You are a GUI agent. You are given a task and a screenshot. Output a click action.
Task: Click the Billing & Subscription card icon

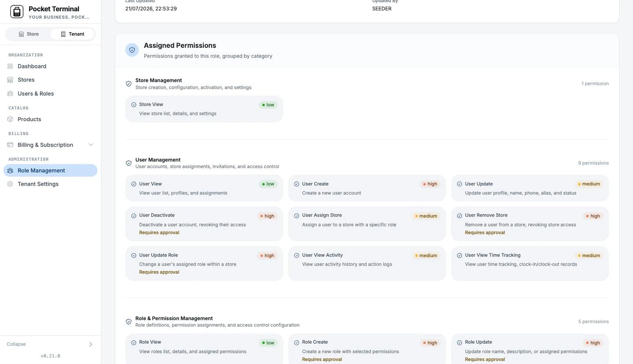point(10,145)
